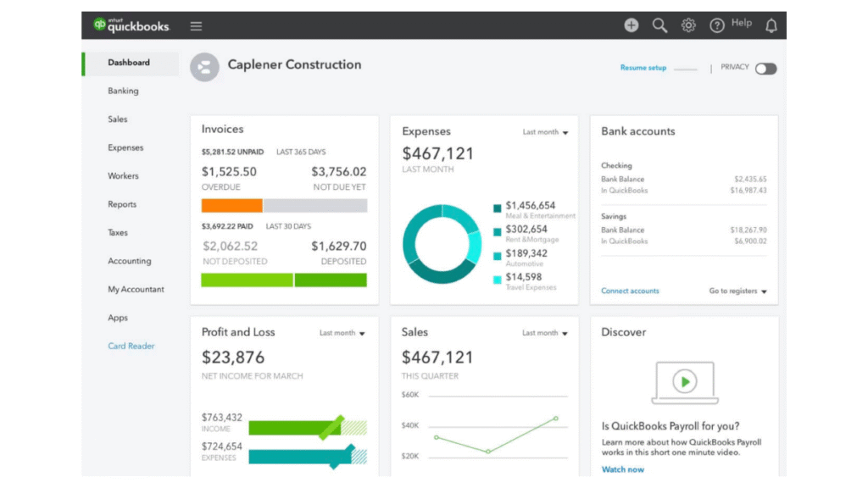
Task: Play the QuickBooks Payroll video thumbnail
Action: pyautogui.click(x=684, y=381)
